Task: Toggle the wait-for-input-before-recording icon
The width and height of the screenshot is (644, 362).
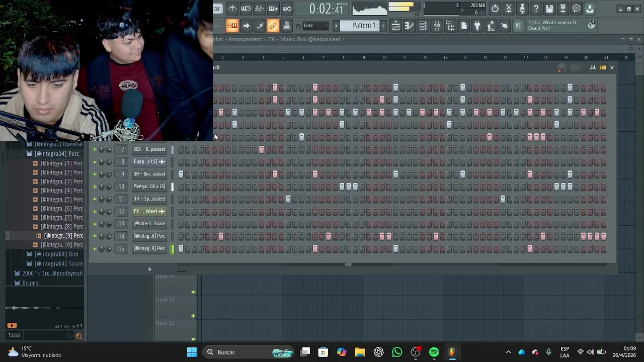Action: [x=246, y=9]
